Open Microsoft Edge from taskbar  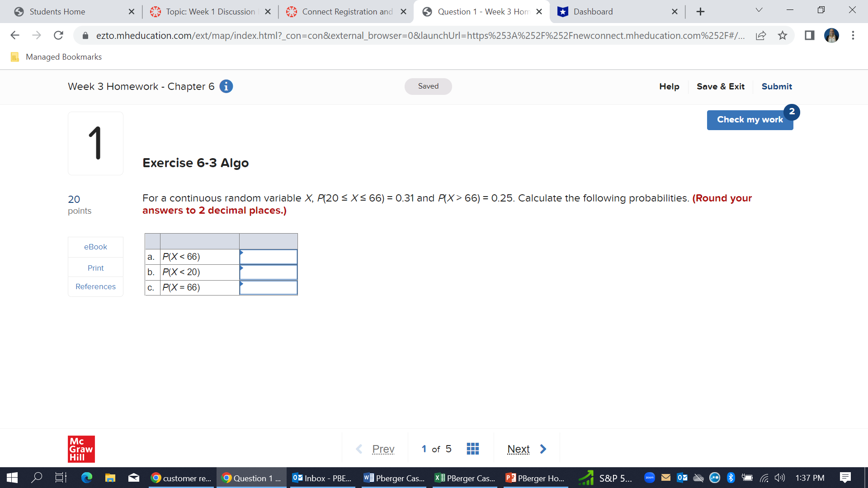86,478
